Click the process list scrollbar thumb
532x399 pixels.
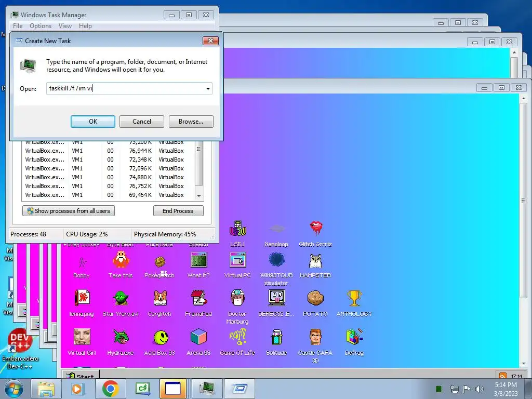(x=199, y=164)
